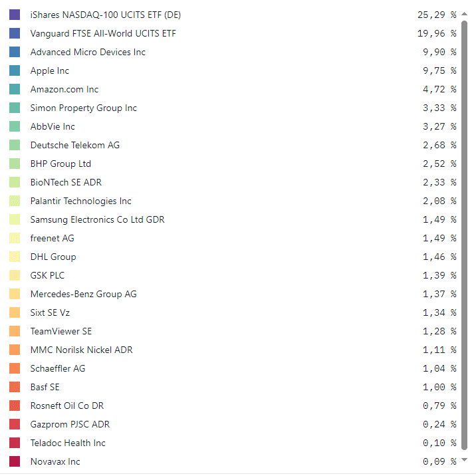
Task: Select the Amazon.com Inc color swatch
Action: click(15, 89)
